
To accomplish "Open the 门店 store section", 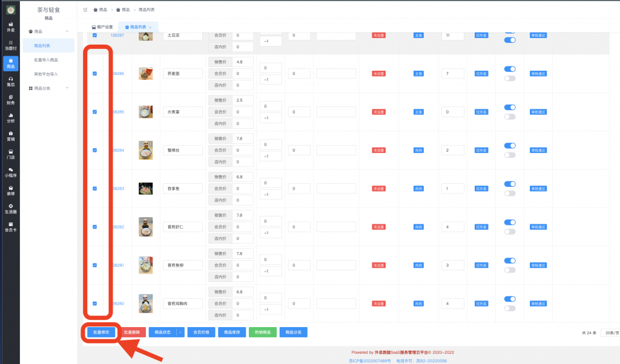I will [x=10, y=154].
